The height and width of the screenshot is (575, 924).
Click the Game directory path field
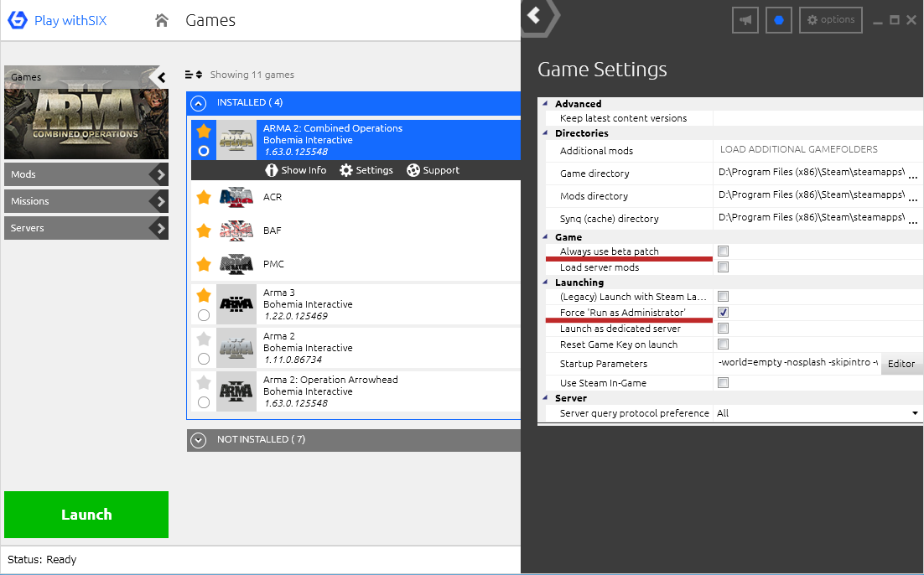tap(810, 173)
